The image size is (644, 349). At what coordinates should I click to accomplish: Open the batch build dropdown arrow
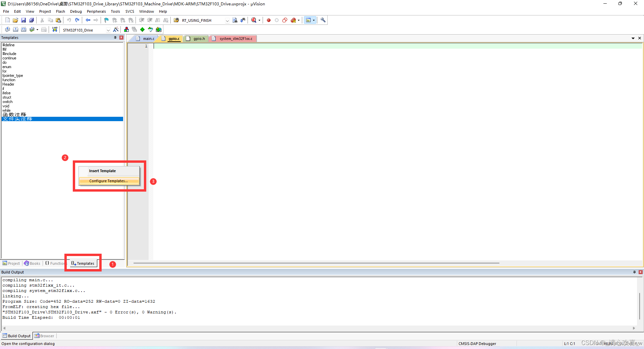pyautogui.click(x=37, y=30)
